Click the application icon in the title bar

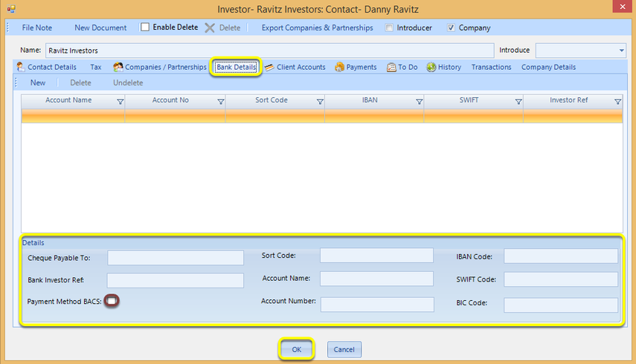coord(11,8)
